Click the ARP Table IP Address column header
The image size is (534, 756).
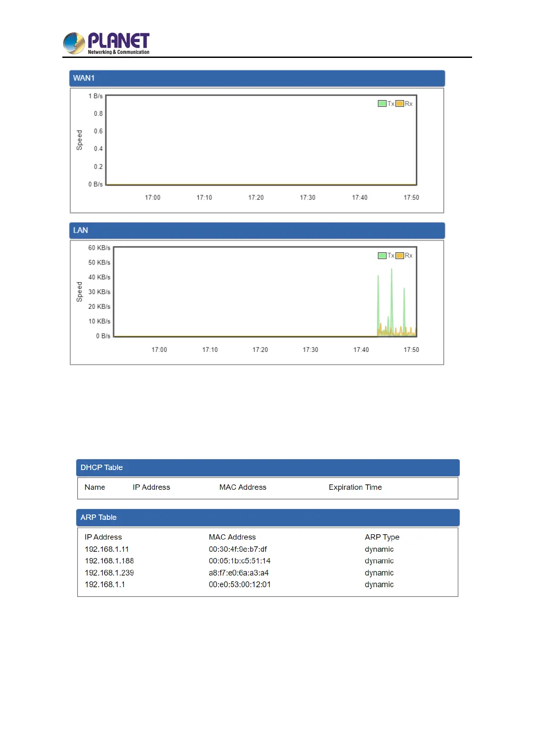[x=103, y=537]
